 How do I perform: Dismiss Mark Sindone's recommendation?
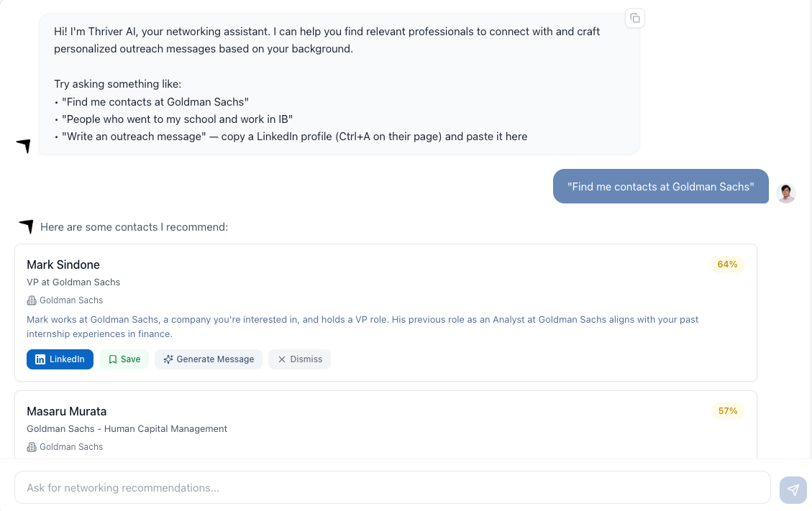tap(299, 359)
